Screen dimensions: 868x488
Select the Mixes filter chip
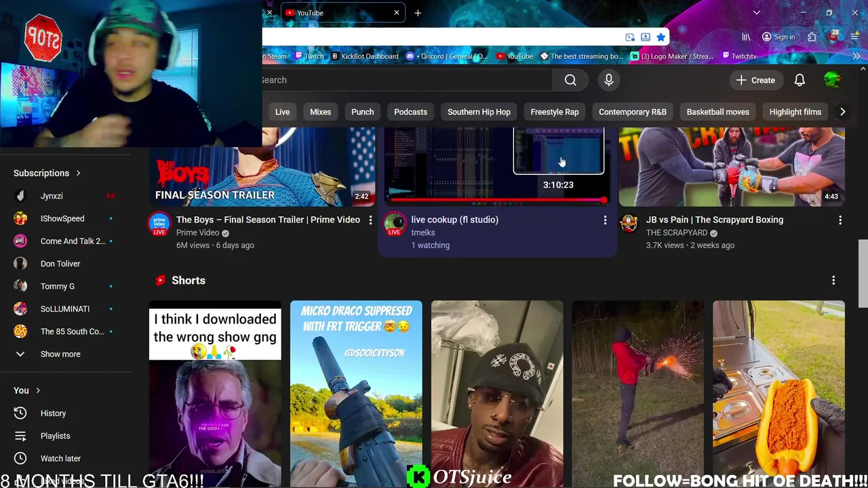click(321, 112)
